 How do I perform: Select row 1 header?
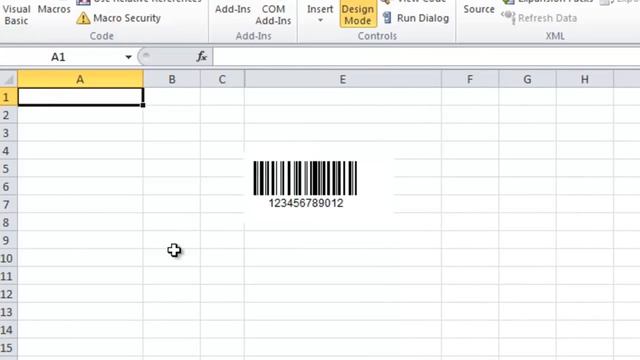9,97
